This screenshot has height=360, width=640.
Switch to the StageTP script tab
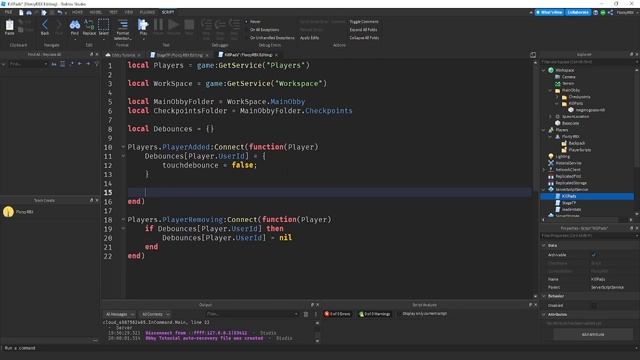click(179, 55)
